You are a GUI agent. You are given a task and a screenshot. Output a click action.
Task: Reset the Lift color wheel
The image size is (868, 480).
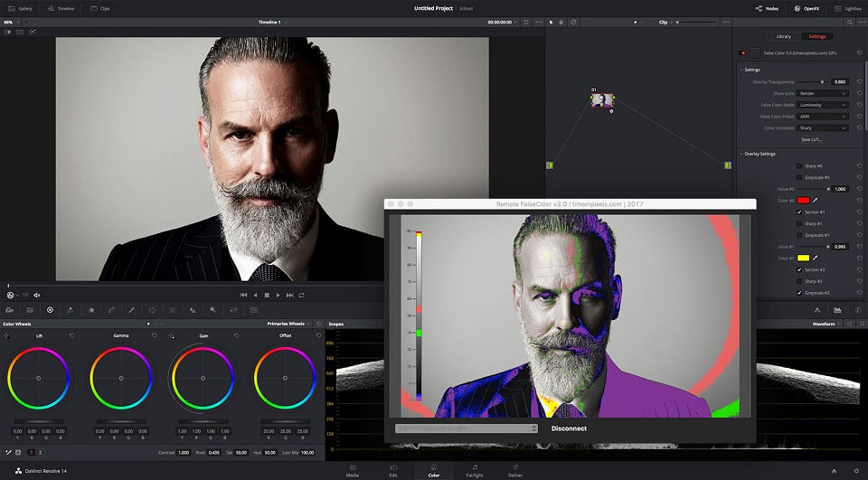[72, 335]
